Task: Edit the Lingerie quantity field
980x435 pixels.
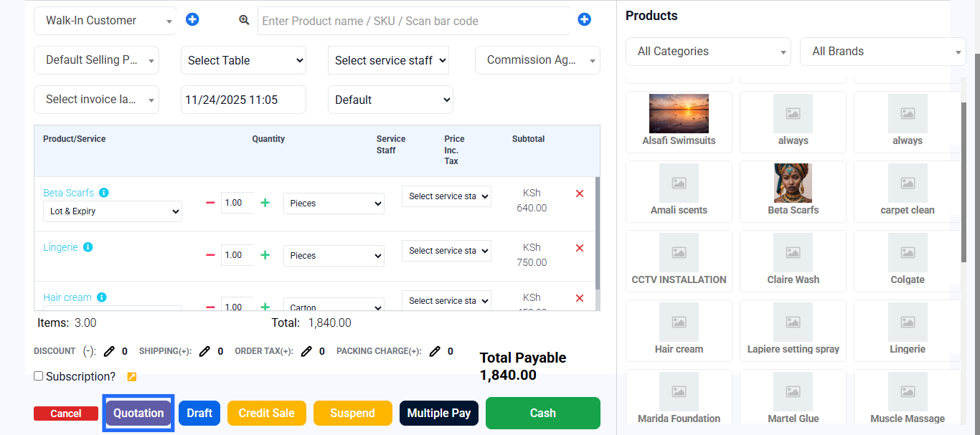Action: tap(237, 255)
